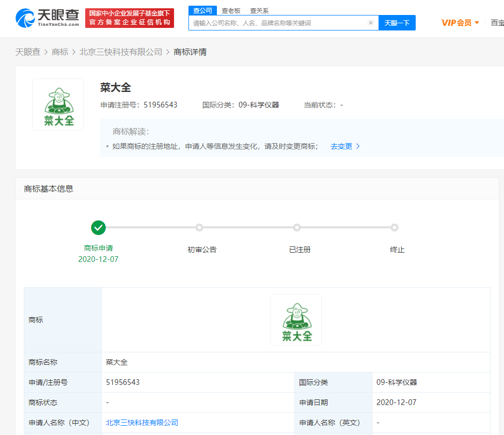The height and width of the screenshot is (435, 504).
Task: Open applicant link 北京三快科技有限公司 in table
Action: pyautogui.click(x=142, y=423)
